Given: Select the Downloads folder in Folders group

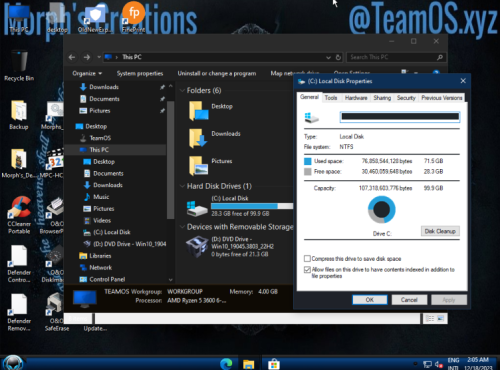Looking at the screenshot, I should (x=215, y=138).
